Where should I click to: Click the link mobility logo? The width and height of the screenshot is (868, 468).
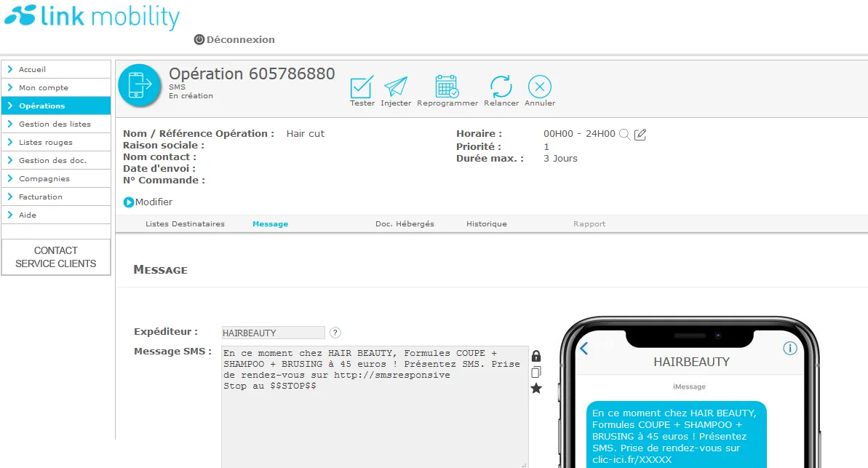pyautogui.click(x=92, y=17)
